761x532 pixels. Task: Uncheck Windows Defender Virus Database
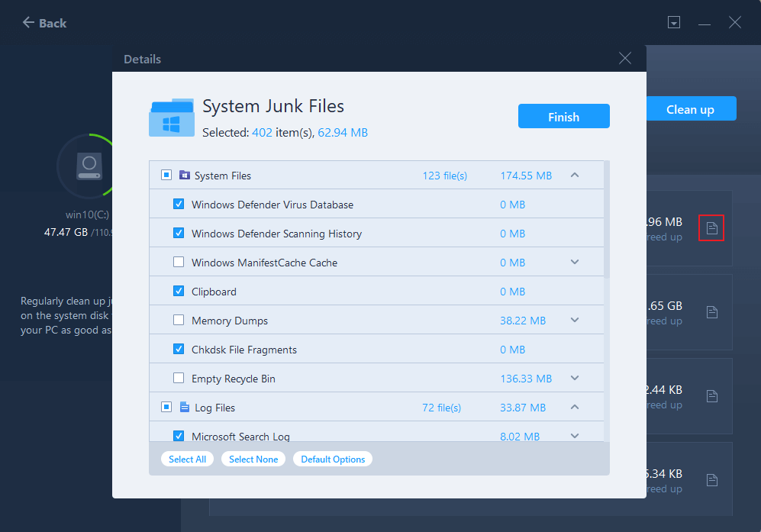point(179,204)
